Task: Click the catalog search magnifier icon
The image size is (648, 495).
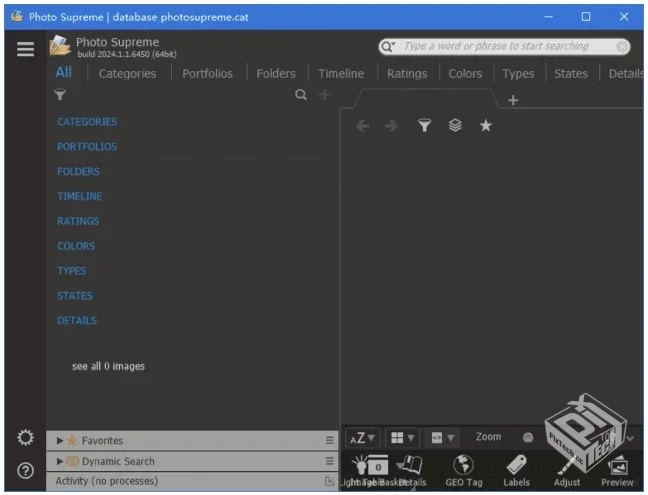Action: point(301,95)
